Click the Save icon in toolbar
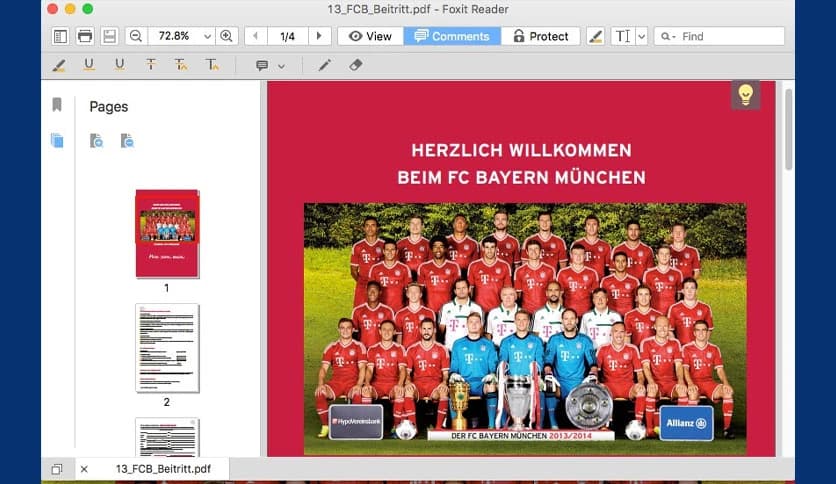The image size is (836, 484). [x=109, y=36]
